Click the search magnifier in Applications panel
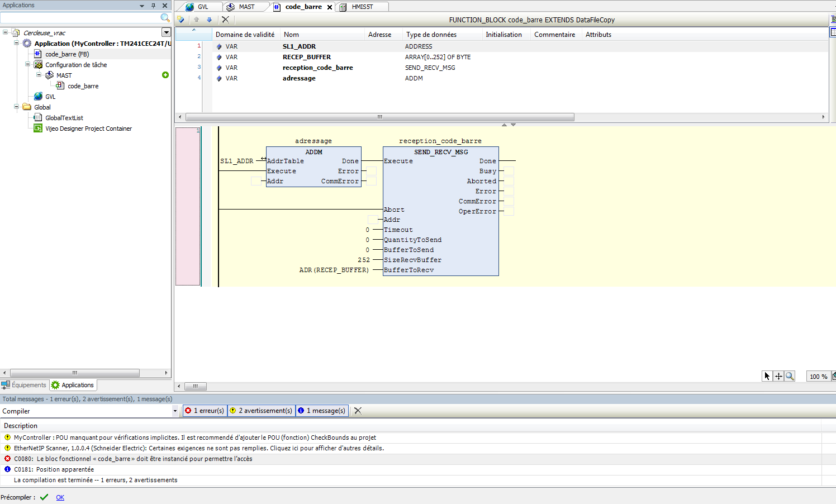 coord(165,18)
